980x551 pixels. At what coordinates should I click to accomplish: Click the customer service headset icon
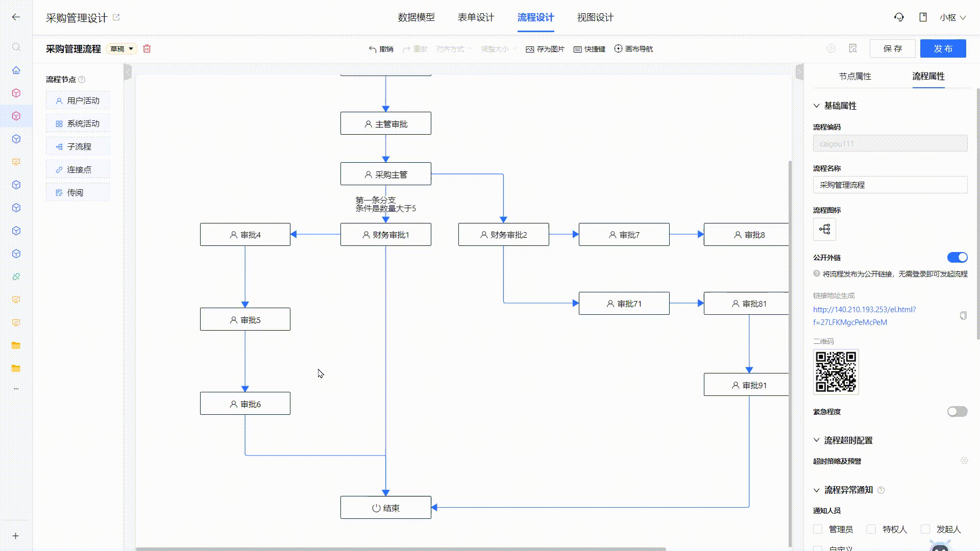pyautogui.click(x=899, y=17)
